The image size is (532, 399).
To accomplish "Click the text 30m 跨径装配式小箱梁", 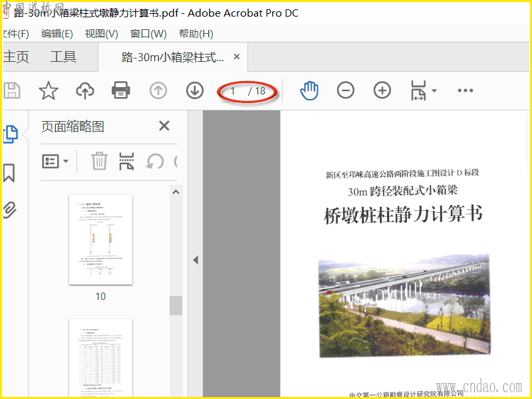I will coord(403,191).
